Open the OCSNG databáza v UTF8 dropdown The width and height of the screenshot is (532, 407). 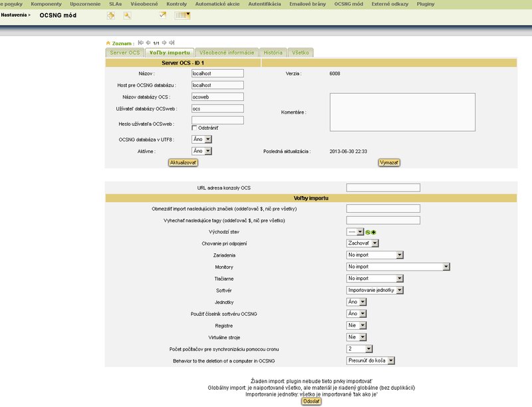coord(202,140)
